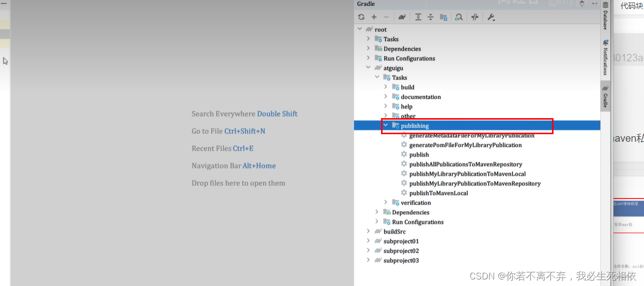Expand the build task group

click(386, 86)
